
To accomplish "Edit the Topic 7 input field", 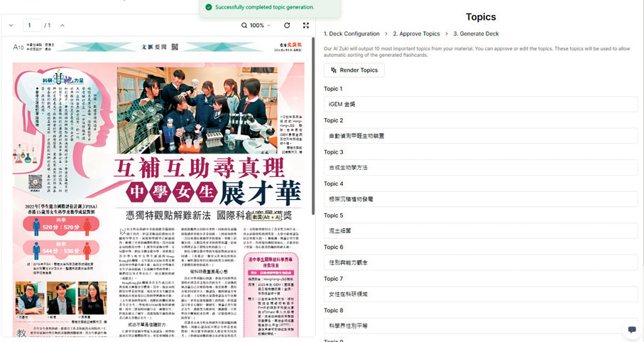I will 481,294.
